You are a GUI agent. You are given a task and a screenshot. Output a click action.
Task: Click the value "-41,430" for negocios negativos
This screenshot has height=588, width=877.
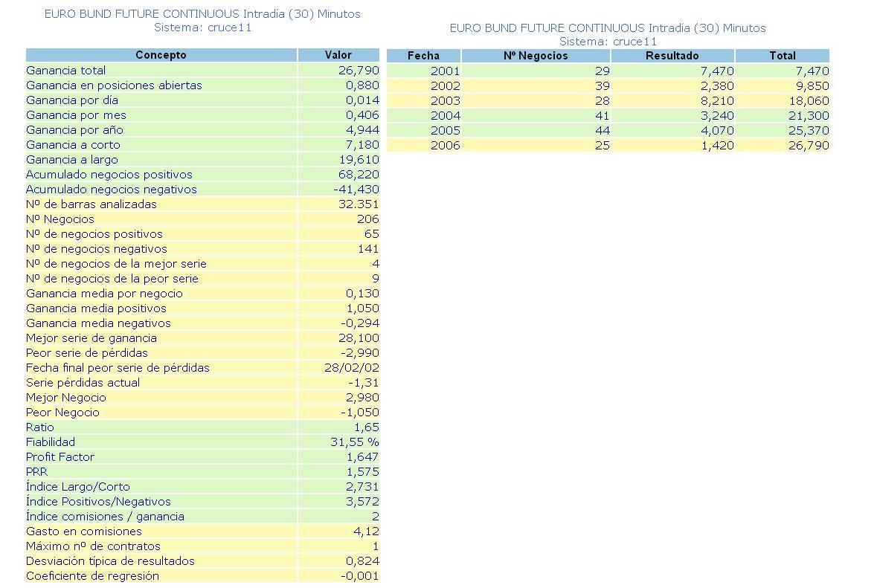point(356,189)
